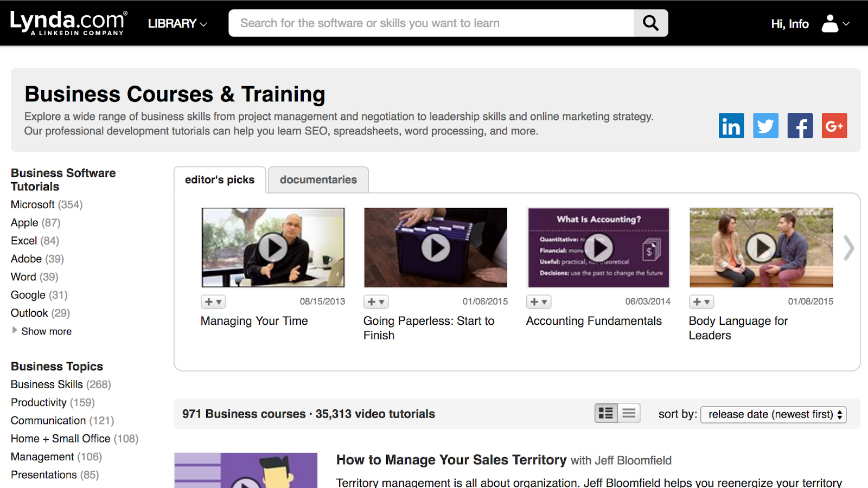Open Managing Your Time course title
Screen dimensions: 868x488
(254, 321)
